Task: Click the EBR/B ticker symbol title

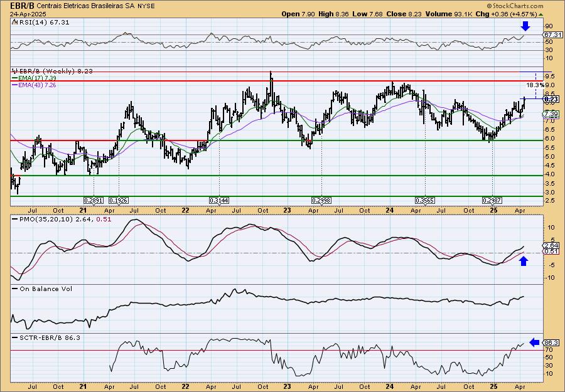Action: tap(23, 6)
